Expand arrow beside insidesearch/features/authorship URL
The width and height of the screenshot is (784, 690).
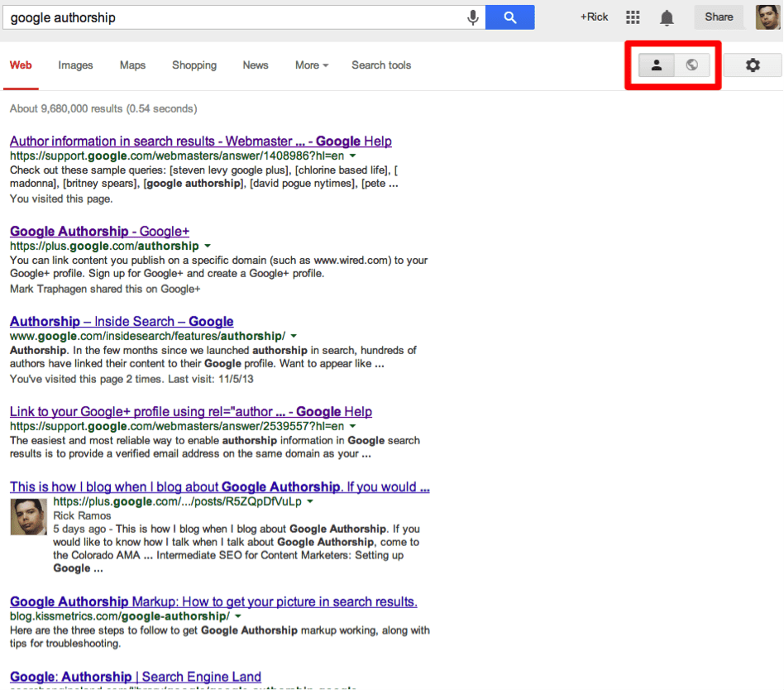(294, 336)
